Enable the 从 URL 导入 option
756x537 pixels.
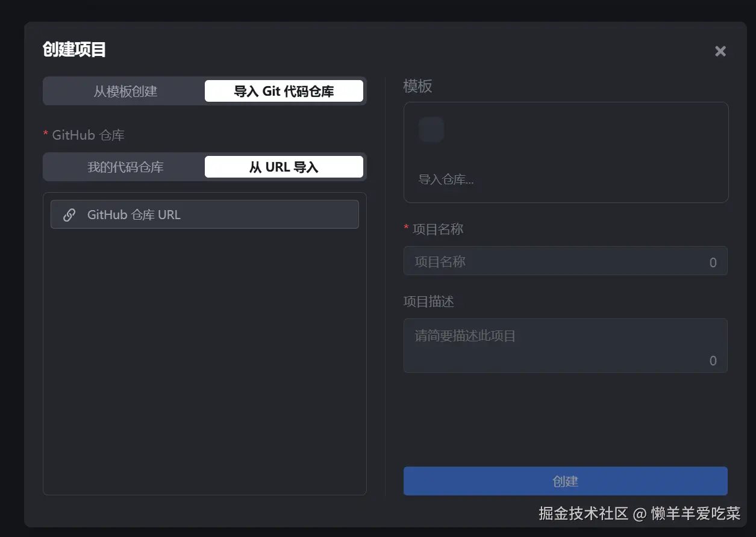point(284,167)
